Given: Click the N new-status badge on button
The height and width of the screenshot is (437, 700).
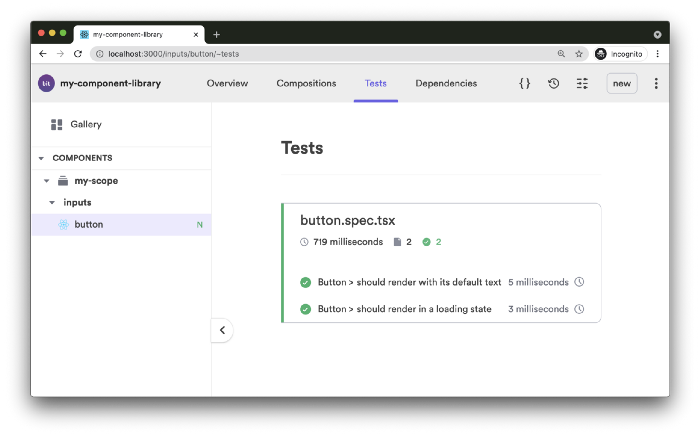Looking at the screenshot, I should [200, 225].
